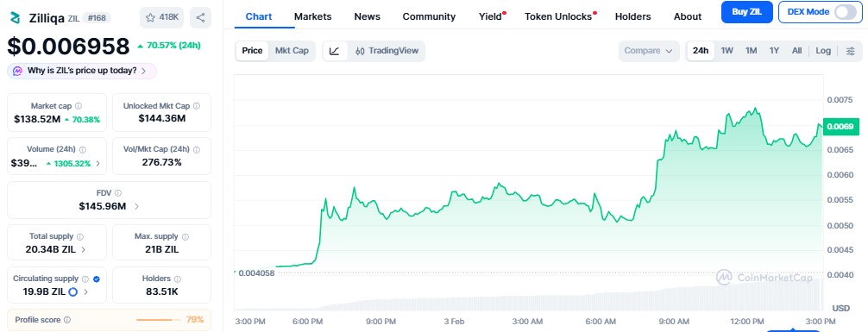Expand Total supply details chevron
The width and height of the screenshot is (868, 332).
click(x=84, y=249)
